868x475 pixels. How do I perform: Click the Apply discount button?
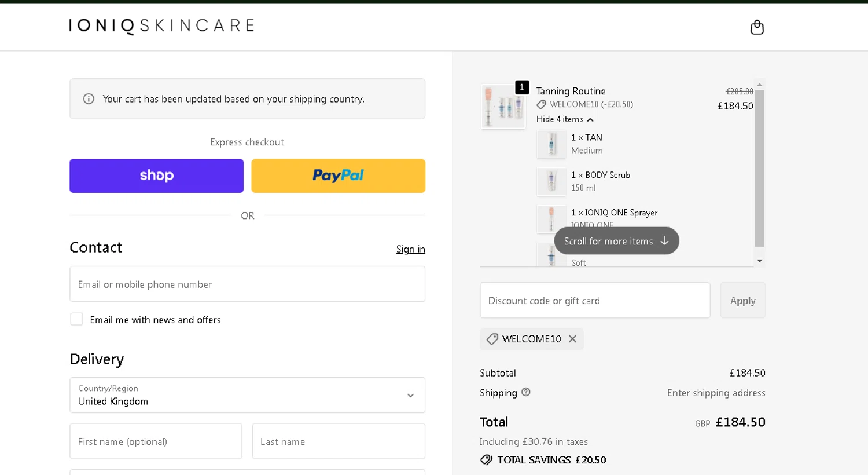coord(742,301)
